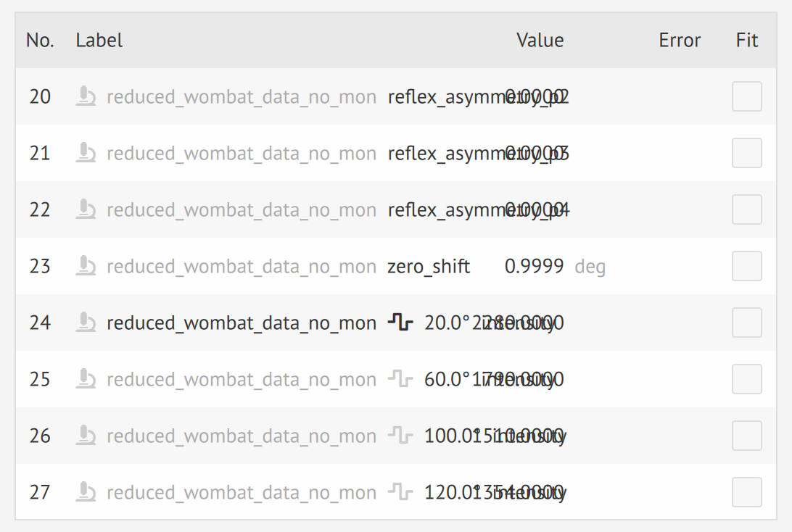
Task: Click the step-function icon beside 100.0° intensity
Action: tap(402, 436)
